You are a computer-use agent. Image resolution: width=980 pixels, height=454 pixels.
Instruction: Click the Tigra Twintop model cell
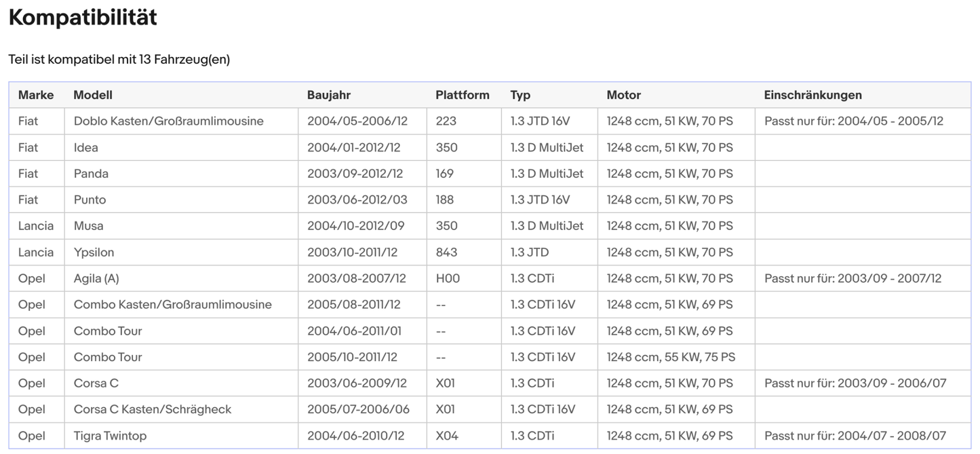[x=110, y=436]
